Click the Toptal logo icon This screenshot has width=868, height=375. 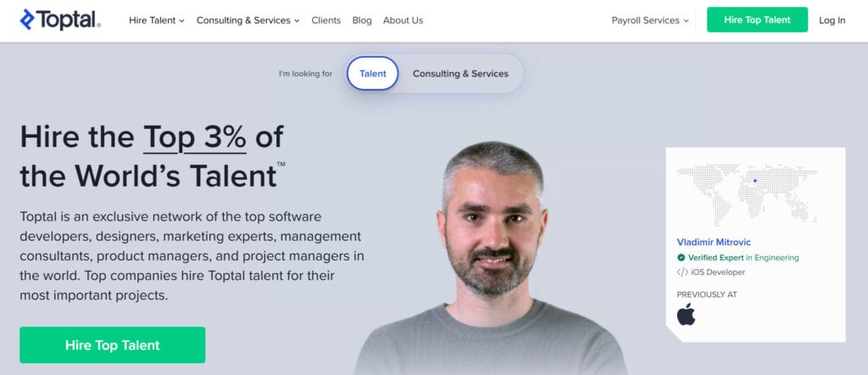point(27,20)
